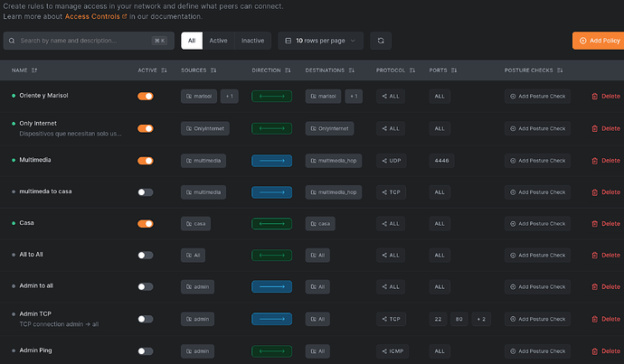Click bidirectional arrow for Casa policy

pos(271,223)
